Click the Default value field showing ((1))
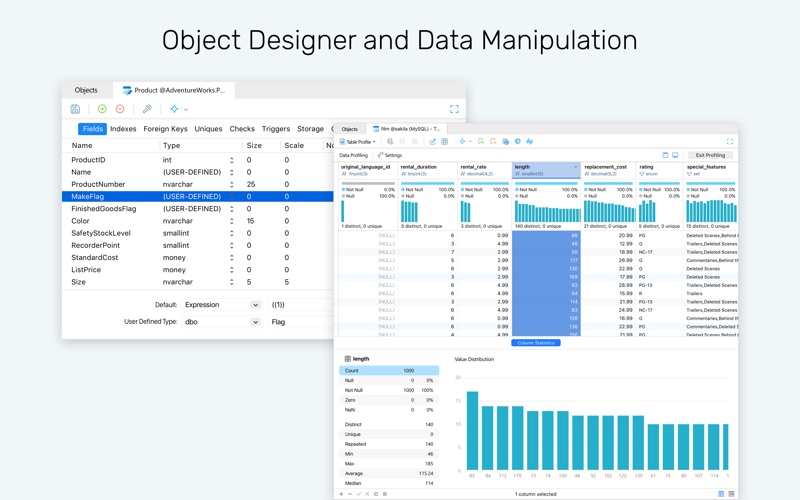 [301, 305]
